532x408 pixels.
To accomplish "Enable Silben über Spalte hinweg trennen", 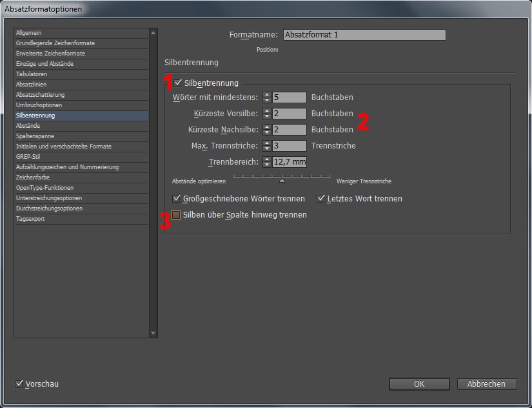I will (x=177, y=215).
